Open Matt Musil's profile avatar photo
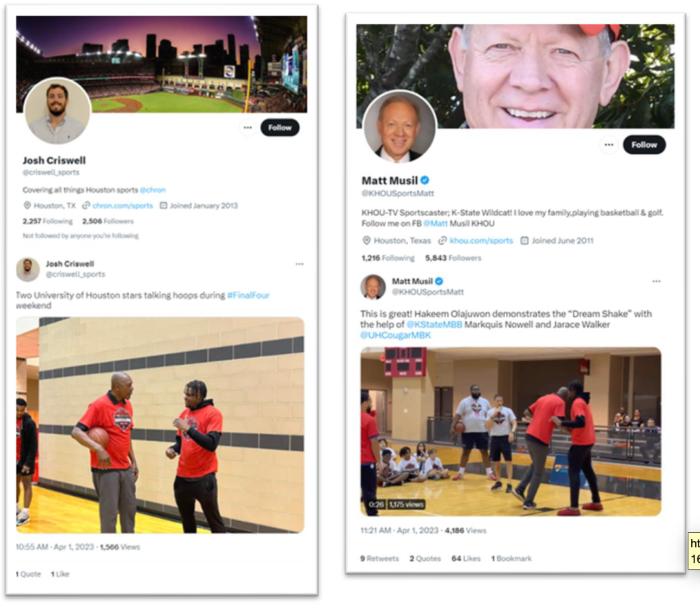This screenshot has height=608, width=700. (x=399, y=127)
